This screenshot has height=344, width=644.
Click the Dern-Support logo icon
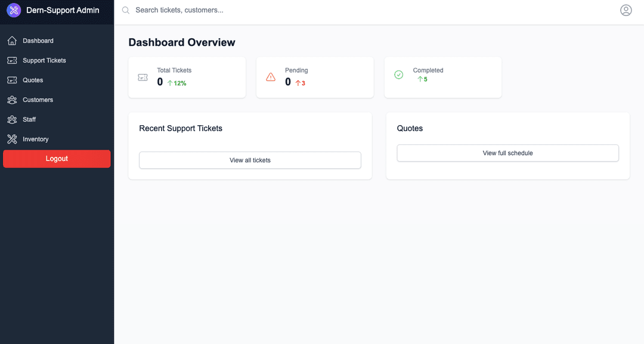[x=14, y=10]
